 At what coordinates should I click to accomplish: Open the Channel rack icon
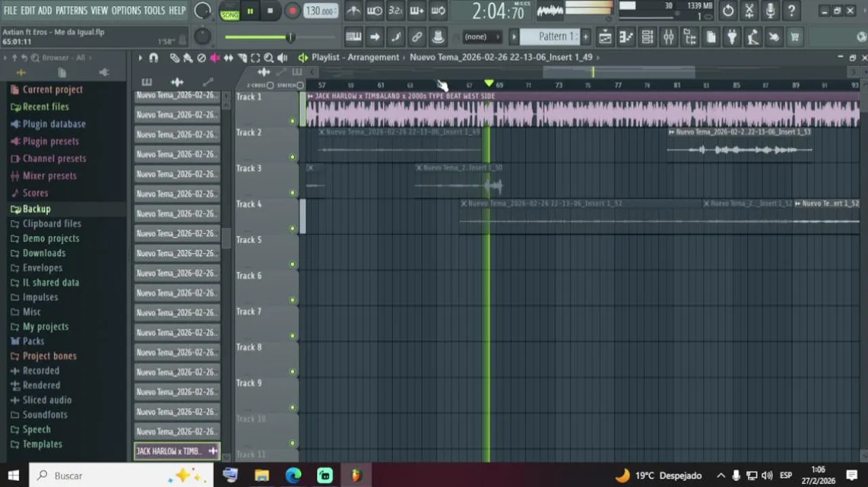[x=648, y=37]
